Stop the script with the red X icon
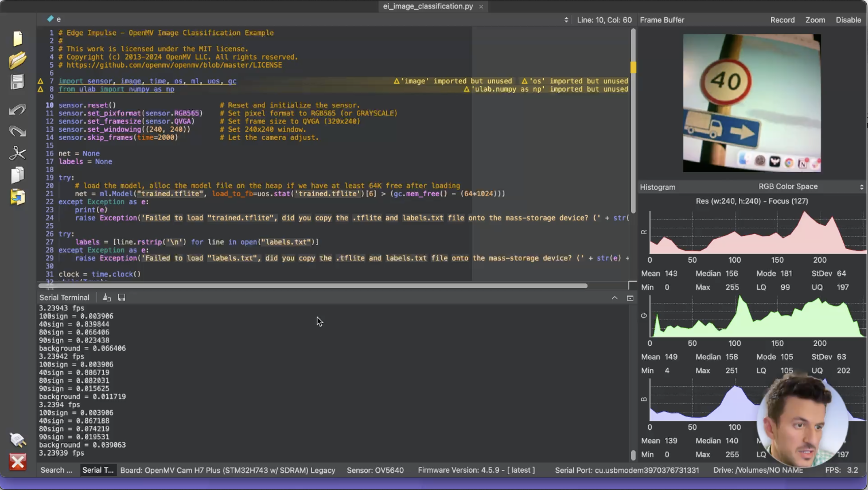 click(17, 461)
